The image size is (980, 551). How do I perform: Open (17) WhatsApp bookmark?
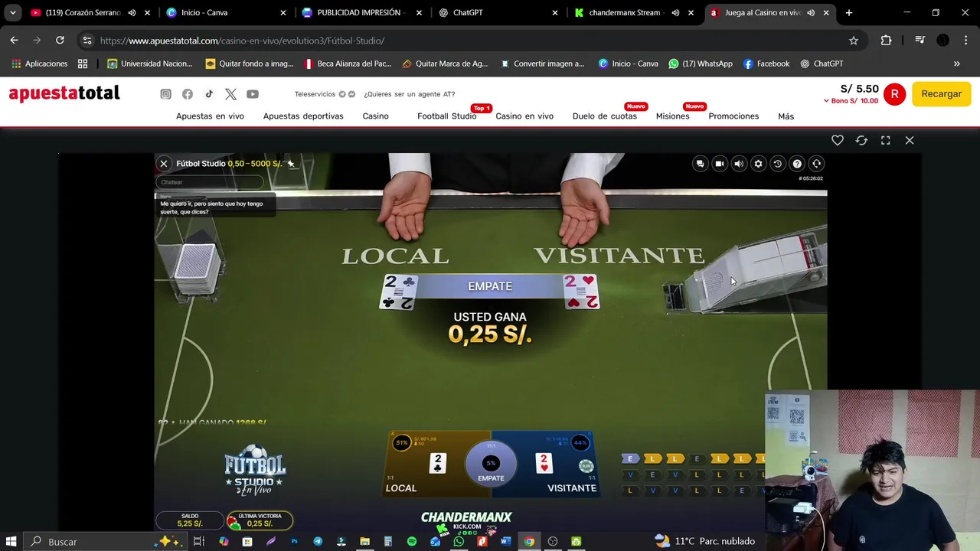coord(701,64)
